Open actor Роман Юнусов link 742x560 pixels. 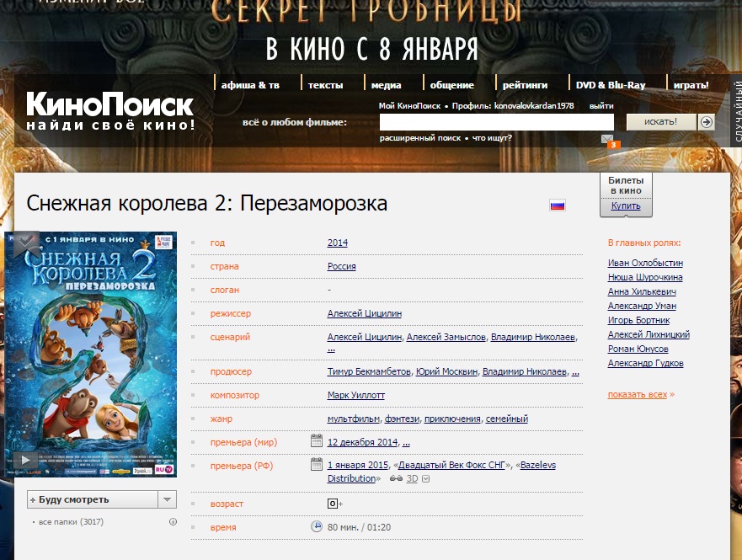pyautogui.click(x=638, y=349)
